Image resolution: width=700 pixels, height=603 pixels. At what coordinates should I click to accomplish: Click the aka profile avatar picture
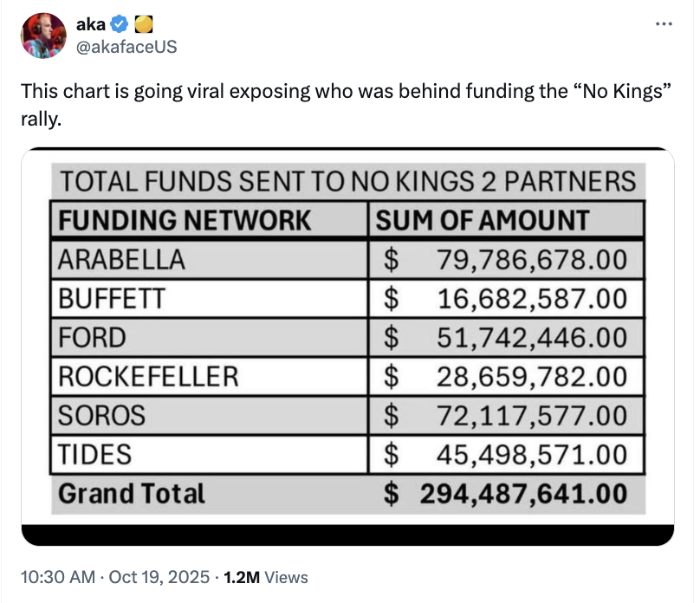pos(43,36)
